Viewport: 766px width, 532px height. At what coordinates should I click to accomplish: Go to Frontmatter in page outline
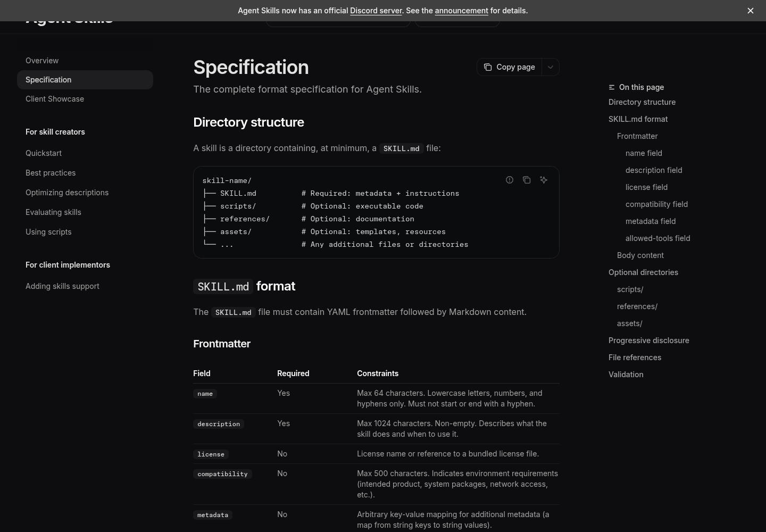pyautogui.click(x=637, y=136)
